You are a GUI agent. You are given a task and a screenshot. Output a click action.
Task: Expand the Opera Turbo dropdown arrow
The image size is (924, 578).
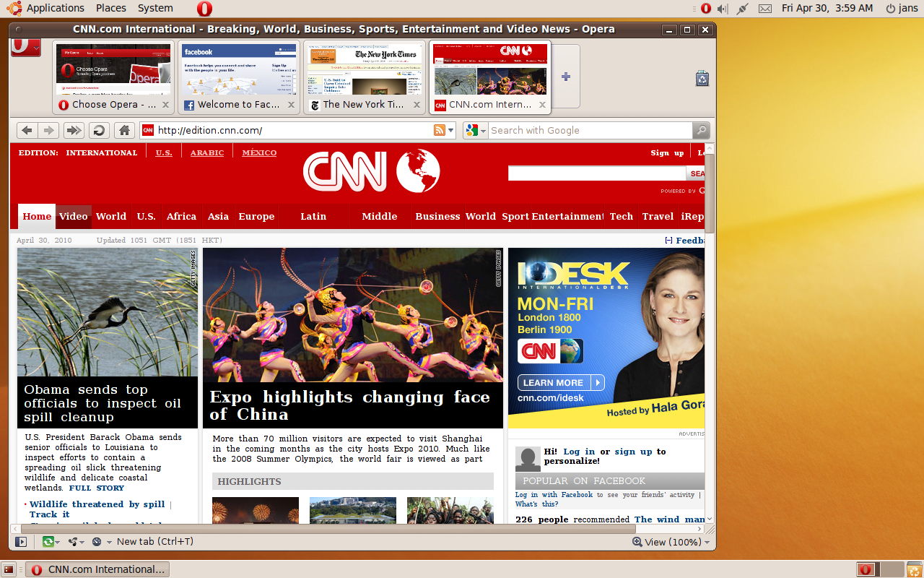[x=109, y=542]
